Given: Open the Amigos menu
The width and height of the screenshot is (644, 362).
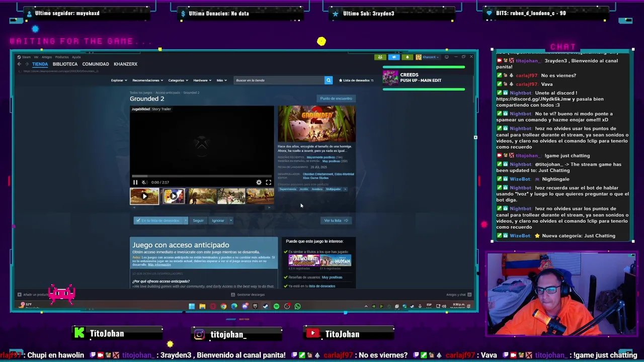Looking at the screenshot, I should tap(47, 57).
